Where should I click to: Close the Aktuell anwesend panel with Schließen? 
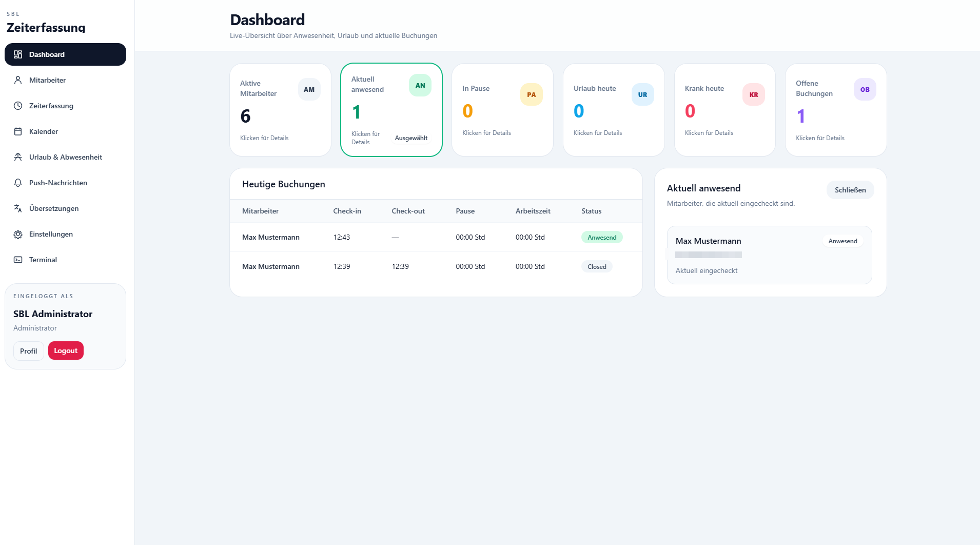coord(850,190)
